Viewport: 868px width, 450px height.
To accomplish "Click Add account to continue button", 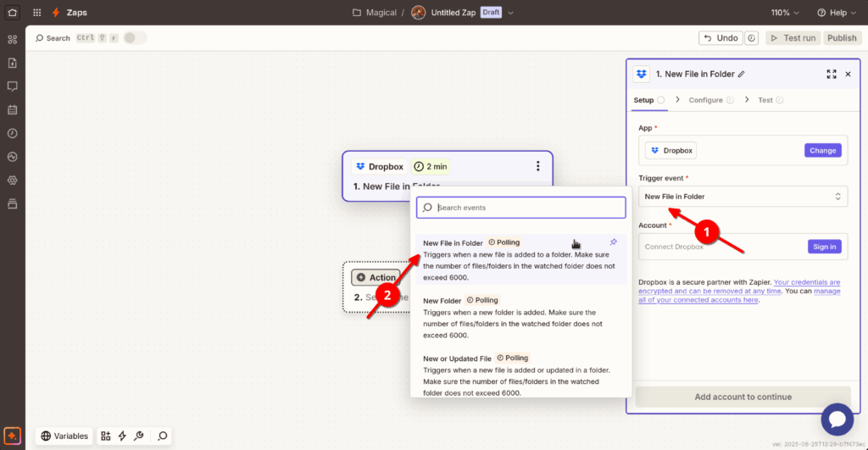I will (x=743, y=397).
